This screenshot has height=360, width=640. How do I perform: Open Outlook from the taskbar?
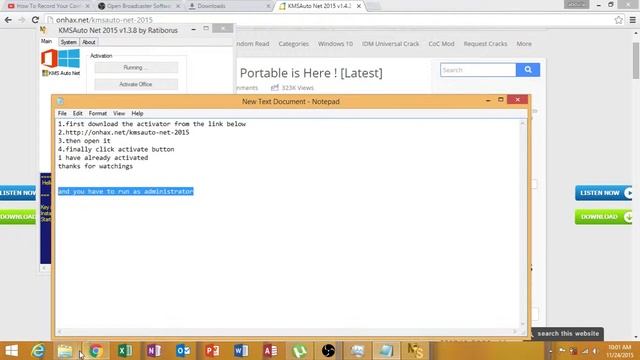tap(183, 351)
